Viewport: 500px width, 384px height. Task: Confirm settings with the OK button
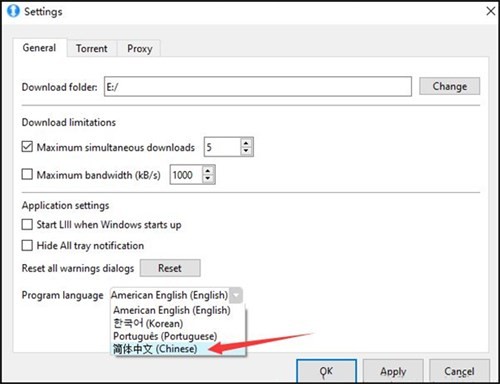coord(326,371)
